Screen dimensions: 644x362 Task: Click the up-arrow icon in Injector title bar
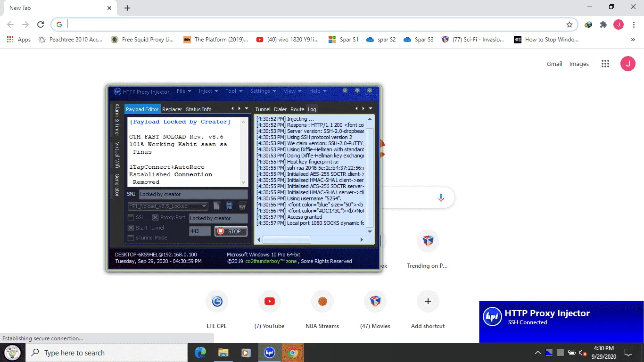[357, 90]
